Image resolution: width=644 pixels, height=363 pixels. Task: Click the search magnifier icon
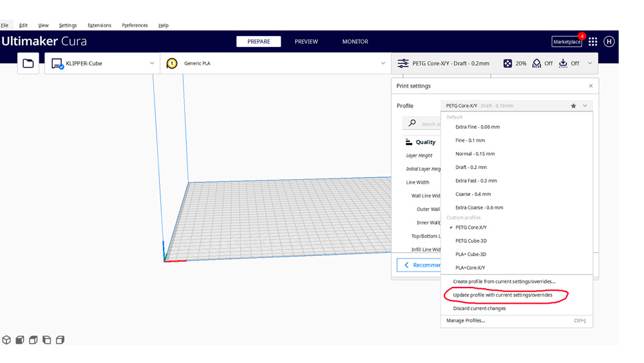(412, 123)
